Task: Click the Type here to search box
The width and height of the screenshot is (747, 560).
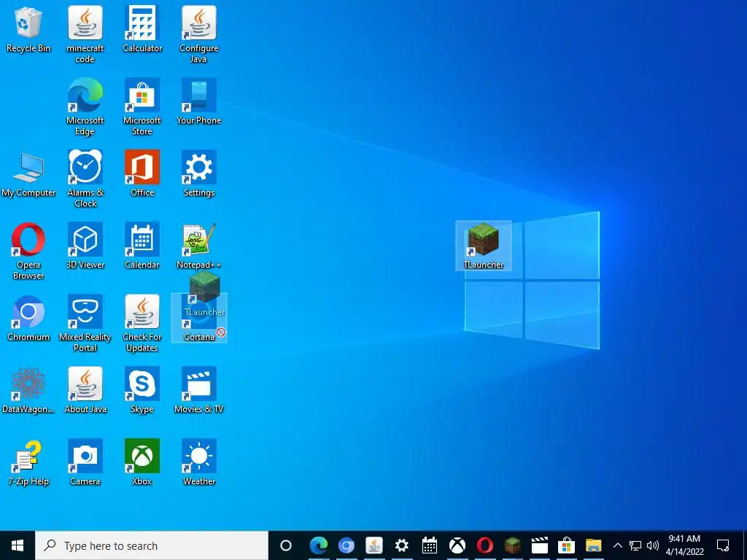Action: pyautogui.click(x=152, y=545)
